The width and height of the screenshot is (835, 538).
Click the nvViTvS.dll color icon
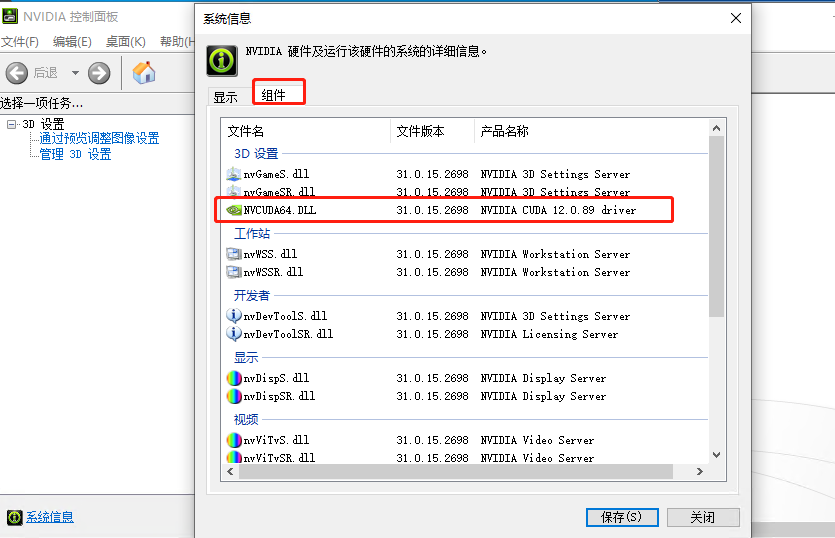[234, 440]
